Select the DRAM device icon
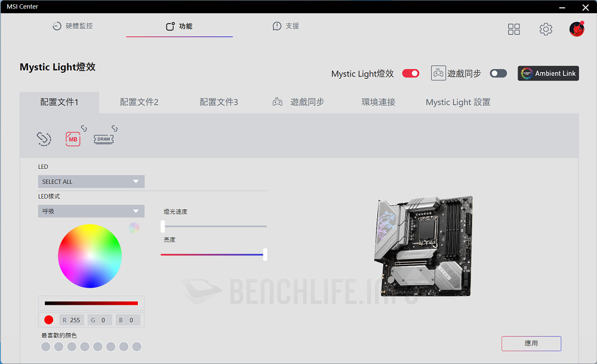Viewport: 597px width, 364px height. (103, 139)
